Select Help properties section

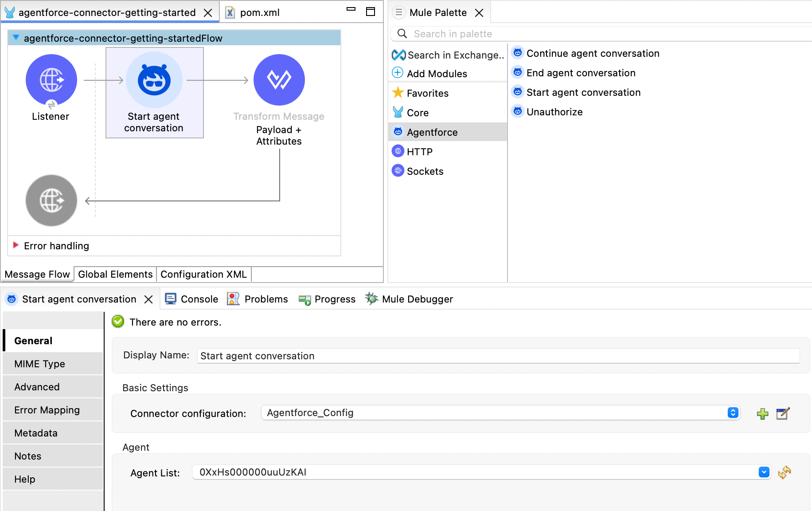53,479
